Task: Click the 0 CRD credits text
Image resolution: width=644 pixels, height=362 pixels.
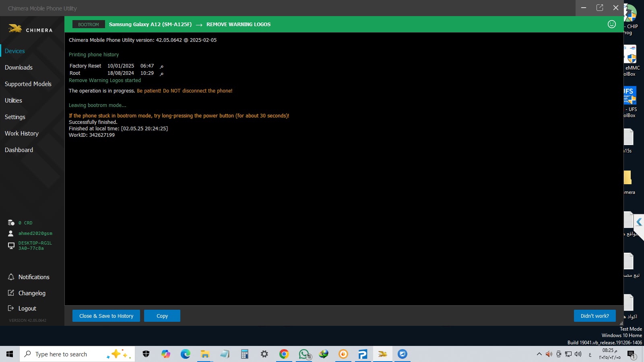Action: [25, 223]
